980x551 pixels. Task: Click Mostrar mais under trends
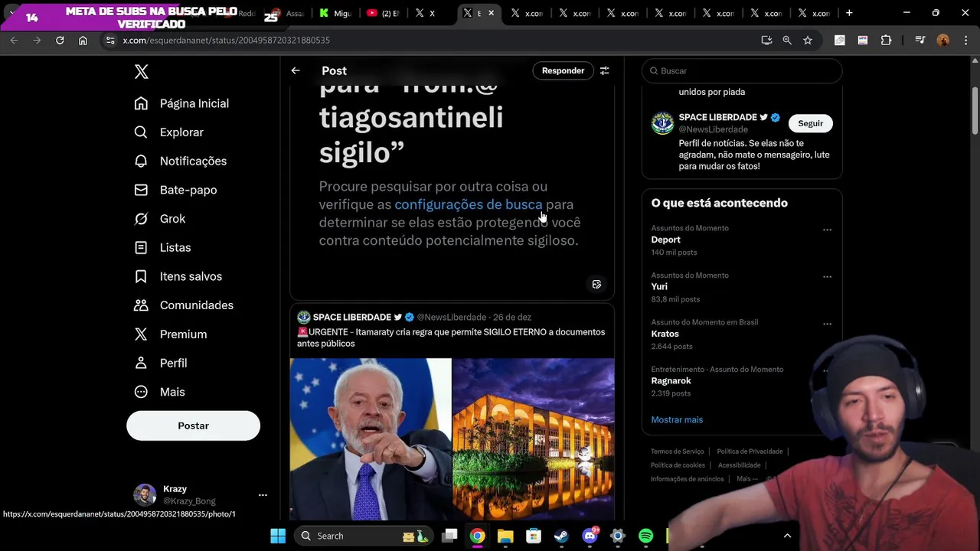coord(677,419)
